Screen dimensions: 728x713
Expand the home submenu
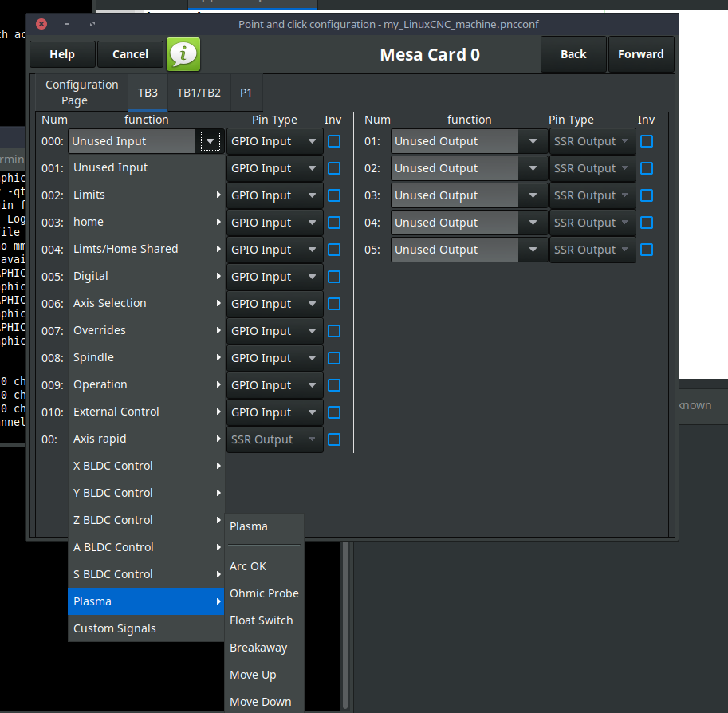point(146,222)
